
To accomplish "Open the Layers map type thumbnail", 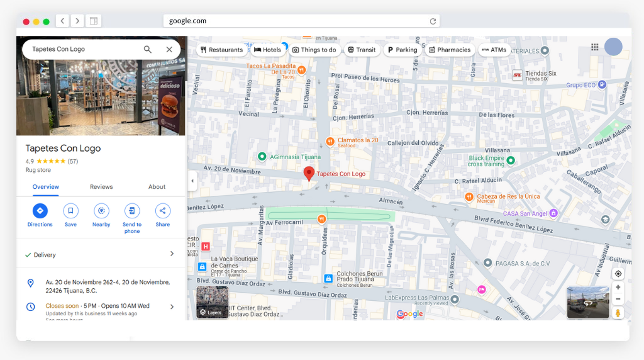I will pos(213,303).
